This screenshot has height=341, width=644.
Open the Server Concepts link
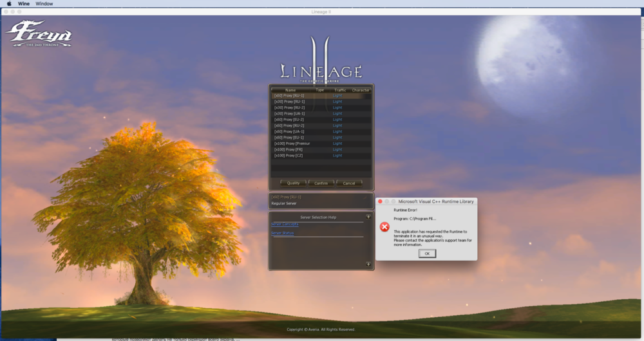pos(285,224)
